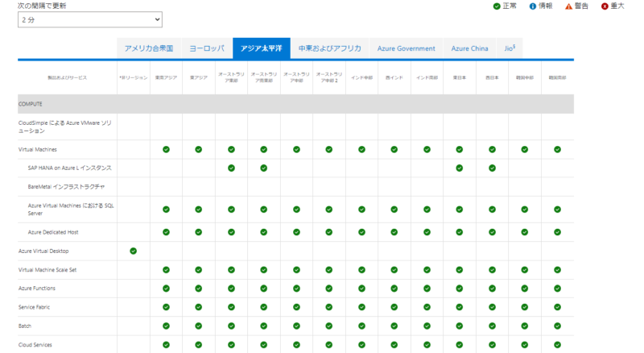The height and width of the screenshot is (353, 644).
Task: Click the COMPUTE section header
Action: [295, 104]
